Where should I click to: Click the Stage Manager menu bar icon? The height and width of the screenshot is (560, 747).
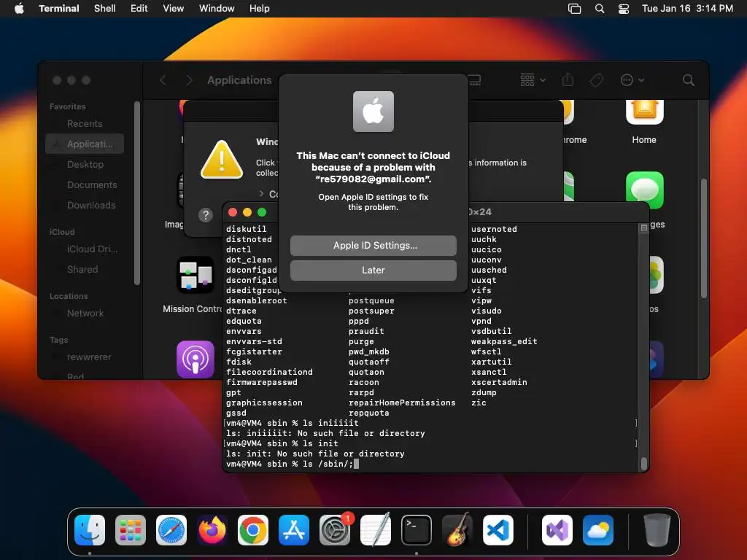575,9
